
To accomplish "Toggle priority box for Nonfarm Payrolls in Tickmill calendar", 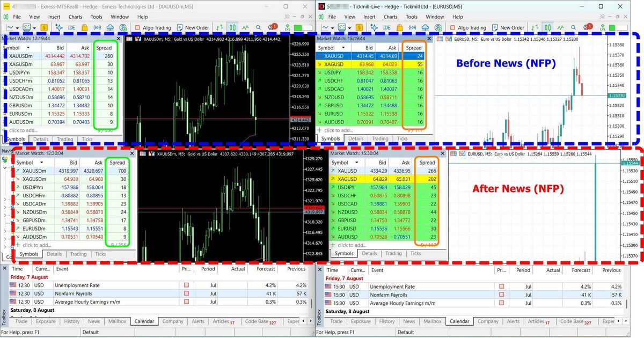I will point(501,295).
